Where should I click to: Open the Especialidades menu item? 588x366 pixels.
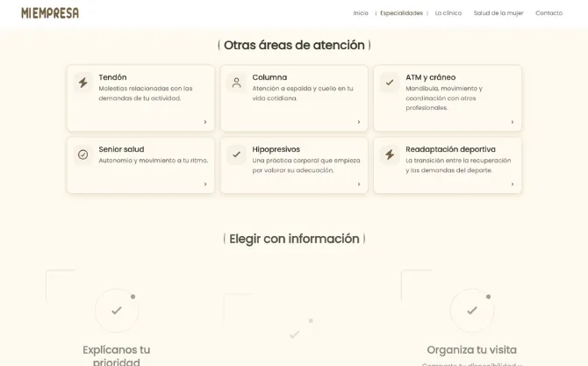401,13
